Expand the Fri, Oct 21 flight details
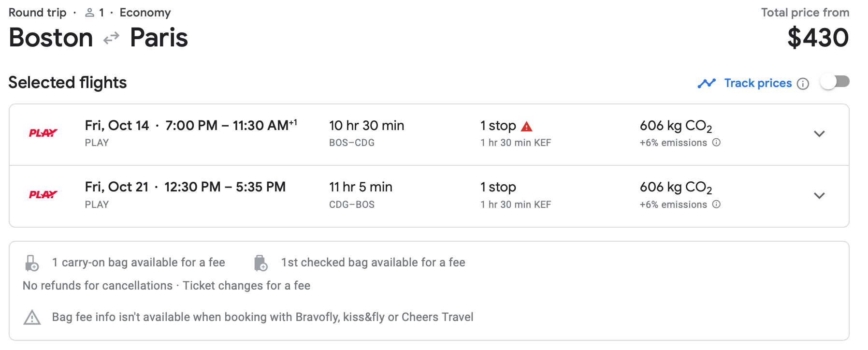868x350 pixels. 819,196
